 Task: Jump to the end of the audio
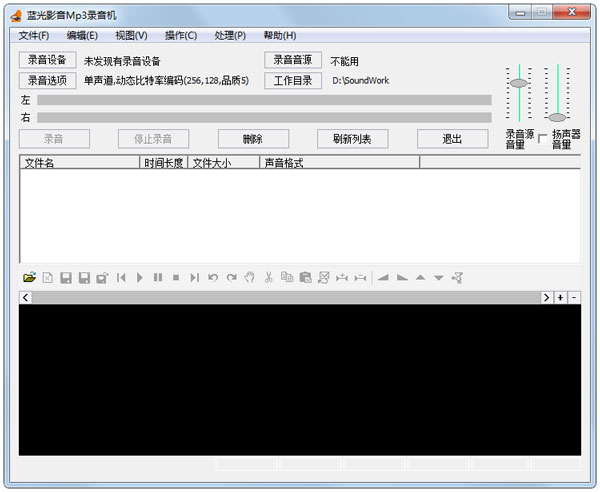tap(194, 277)
